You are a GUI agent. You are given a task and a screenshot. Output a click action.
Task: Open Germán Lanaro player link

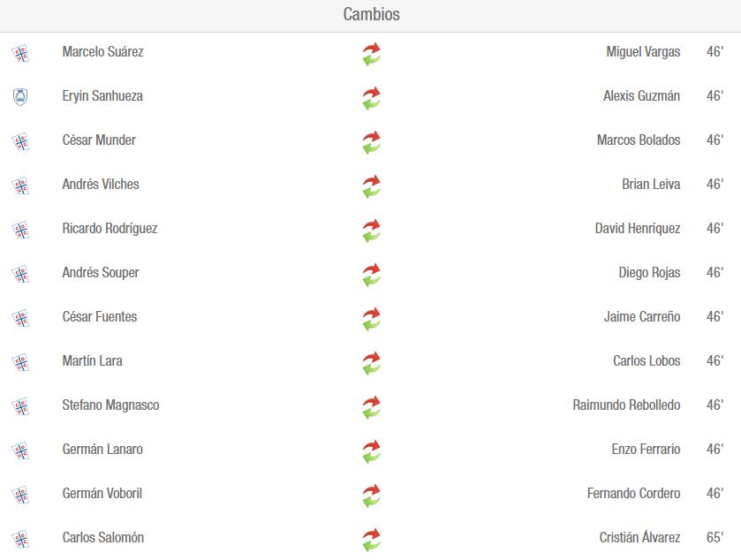click(x=102, y=449)
